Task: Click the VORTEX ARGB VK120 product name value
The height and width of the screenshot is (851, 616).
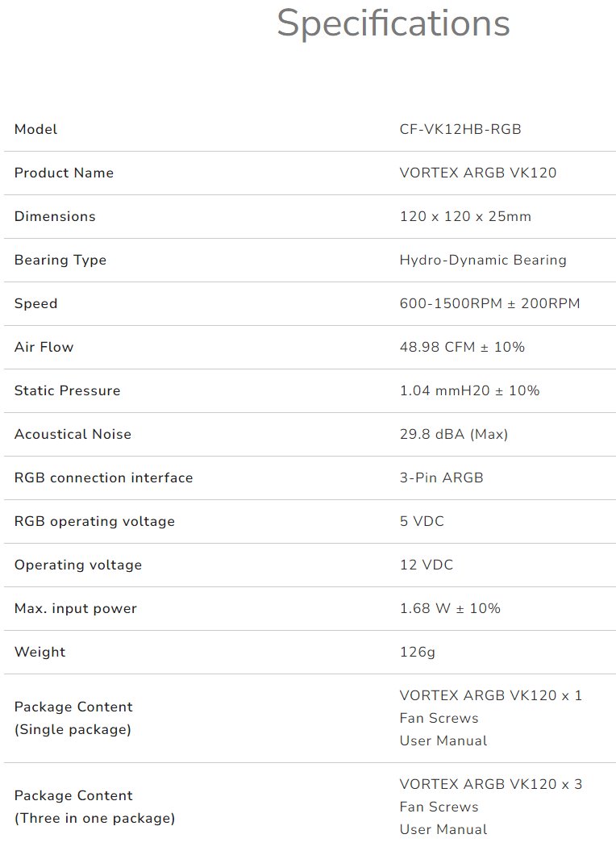Action: pos(478,173)
